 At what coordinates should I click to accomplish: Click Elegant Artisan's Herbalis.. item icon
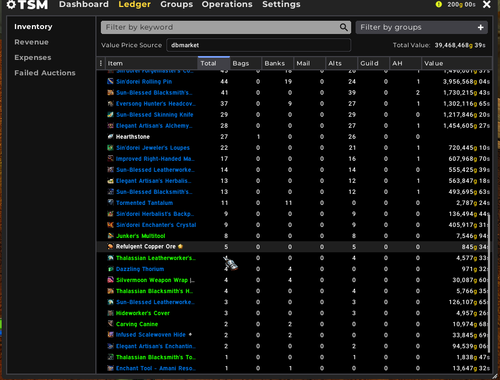coord(110,181)
